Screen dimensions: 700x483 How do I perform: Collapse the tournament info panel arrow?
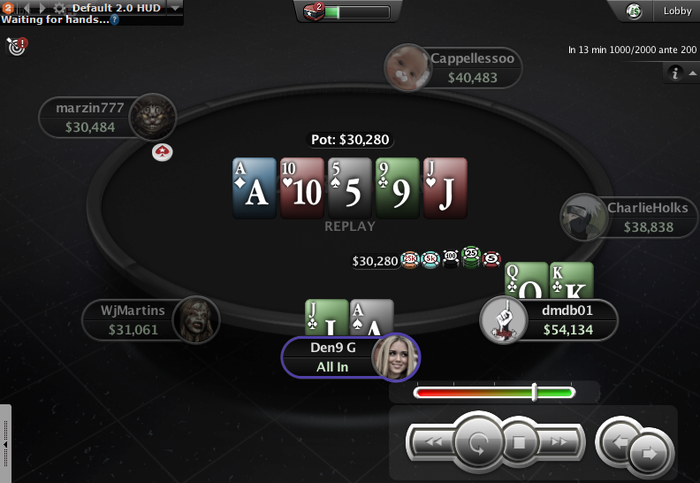(692, 73)
